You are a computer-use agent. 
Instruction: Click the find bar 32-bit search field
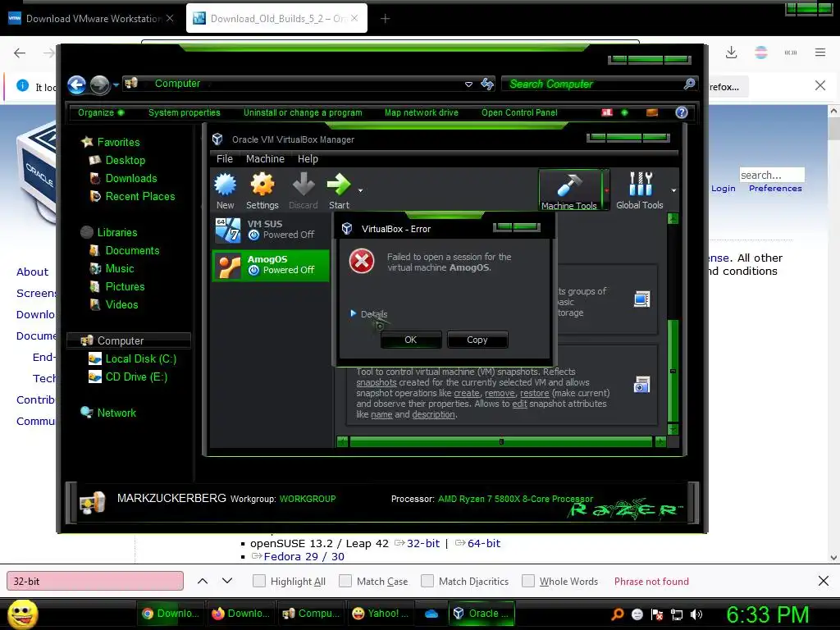pos(95,582)
